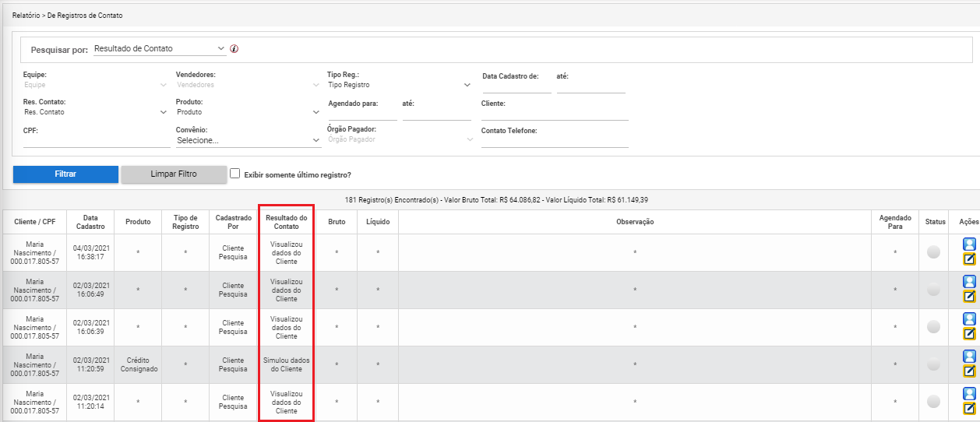The image size is (980, 422).
Task: Focus the 'até' field after Data Cadastro de
Action: click(590, 87)
